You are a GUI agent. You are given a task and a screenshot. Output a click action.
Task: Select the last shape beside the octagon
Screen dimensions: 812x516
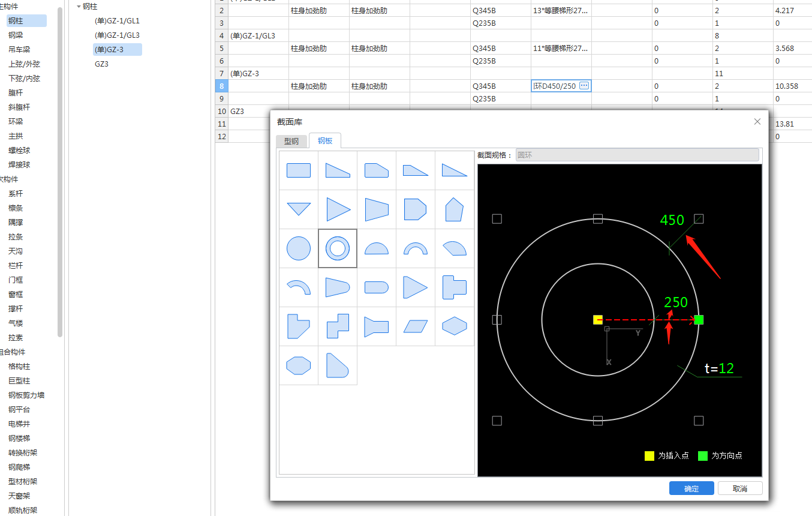pyautogui.click(x=338, y=365)
